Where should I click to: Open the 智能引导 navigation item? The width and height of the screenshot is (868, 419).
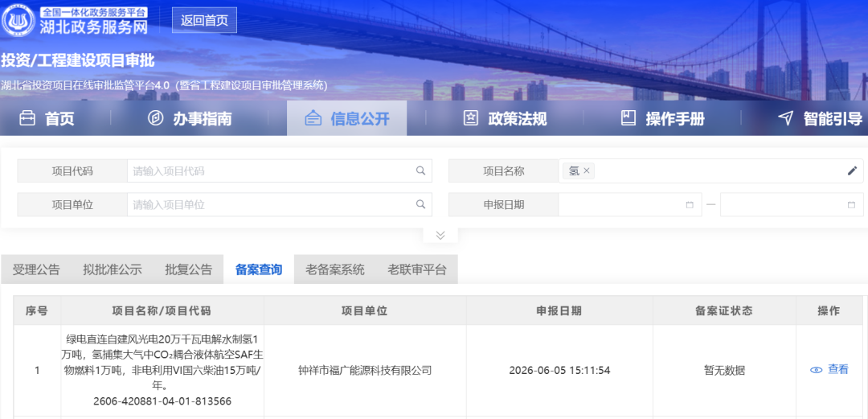coord(833,118)
